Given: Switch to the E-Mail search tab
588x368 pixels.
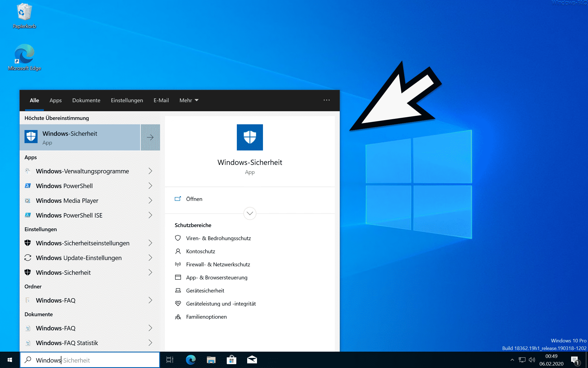Looking at the screenshot, I should (161, 100).
